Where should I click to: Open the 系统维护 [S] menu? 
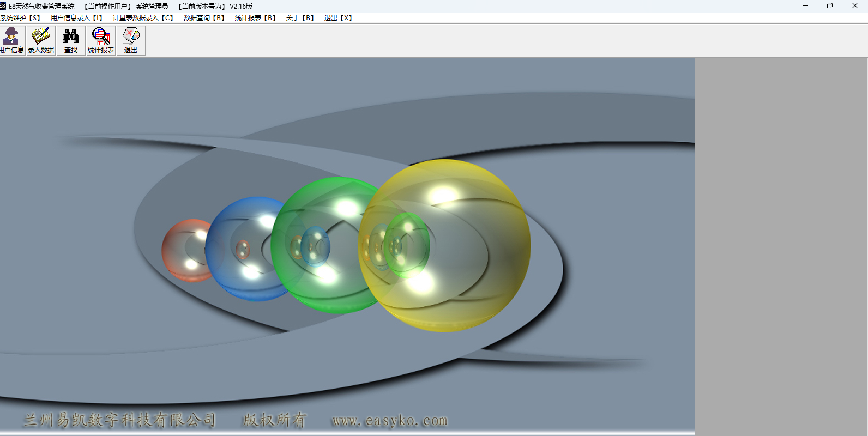tap(20, 18)
